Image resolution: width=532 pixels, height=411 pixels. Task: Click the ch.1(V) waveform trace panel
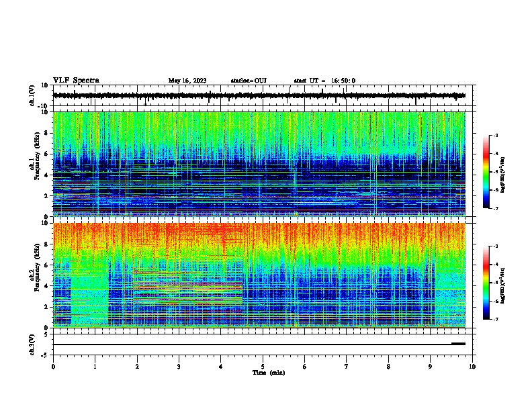[263, 95]
